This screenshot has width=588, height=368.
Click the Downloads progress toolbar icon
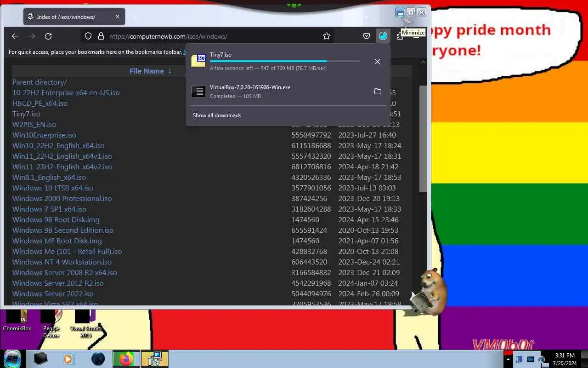tap(383, 36)
